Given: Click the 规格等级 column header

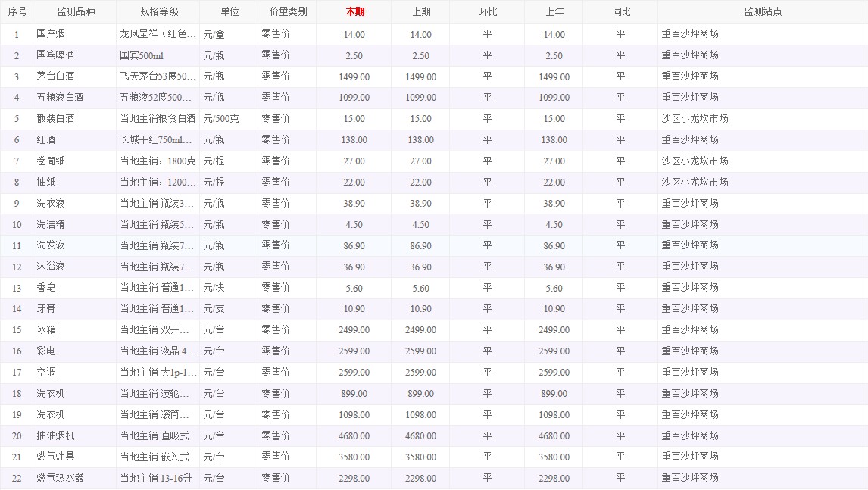Looking at the screenshot, I should pos(159,11).
